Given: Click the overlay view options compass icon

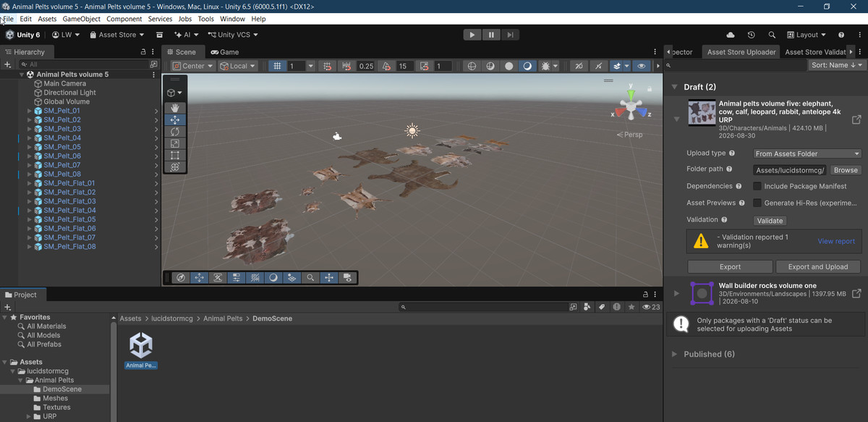Looking at the screenshot, I should click(181, 277).
